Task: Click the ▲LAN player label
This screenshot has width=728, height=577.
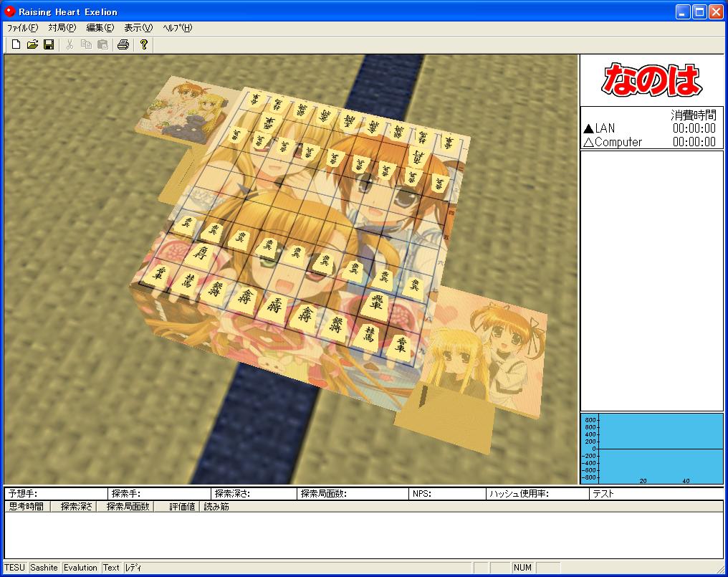Action: point(600,128)
